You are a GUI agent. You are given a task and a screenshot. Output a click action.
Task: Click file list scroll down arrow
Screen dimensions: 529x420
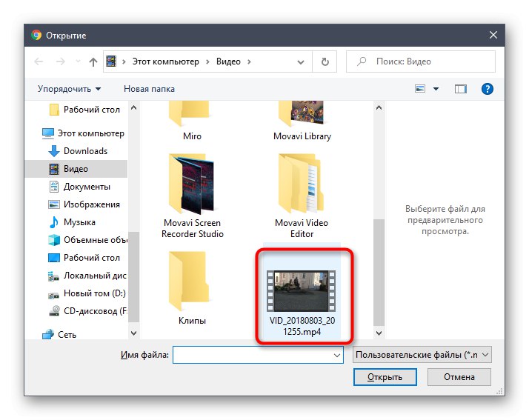[379, 333]
